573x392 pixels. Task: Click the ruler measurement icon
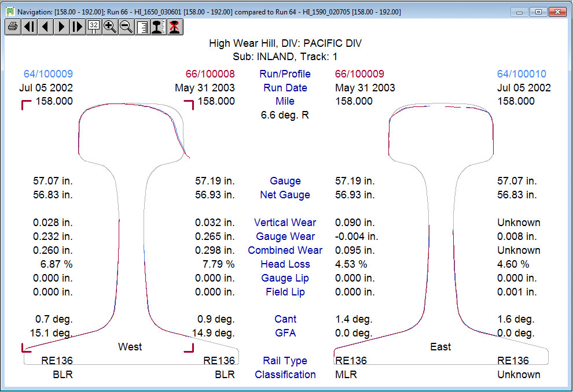(x=142, y=27)
